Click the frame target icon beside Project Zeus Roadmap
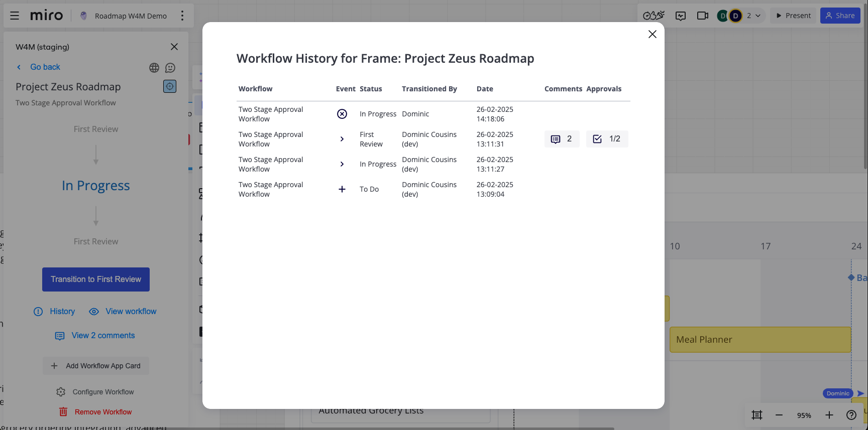This screenshot has height=430, width=868. click(170, 86)
